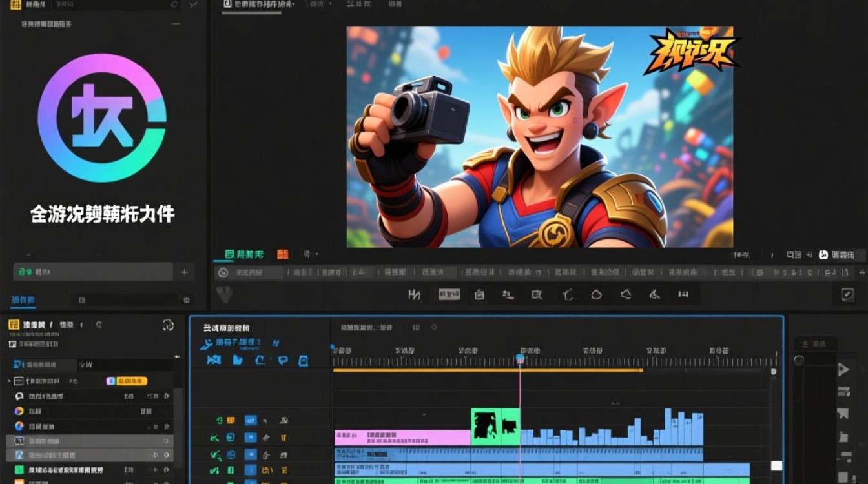Open the orange icon tab below the preview
The width and height of the screenshot is (868, 484).
pos(282,254)
